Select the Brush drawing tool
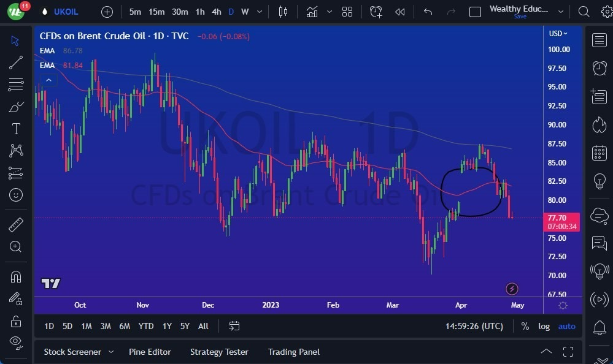Screen dimensions: 613x364 coord(16,106)
